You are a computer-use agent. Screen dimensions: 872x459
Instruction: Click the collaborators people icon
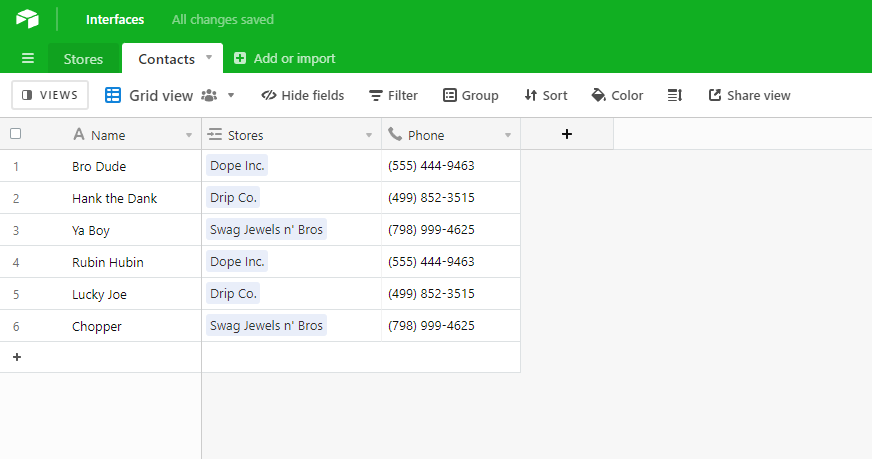tap(209, 95)
